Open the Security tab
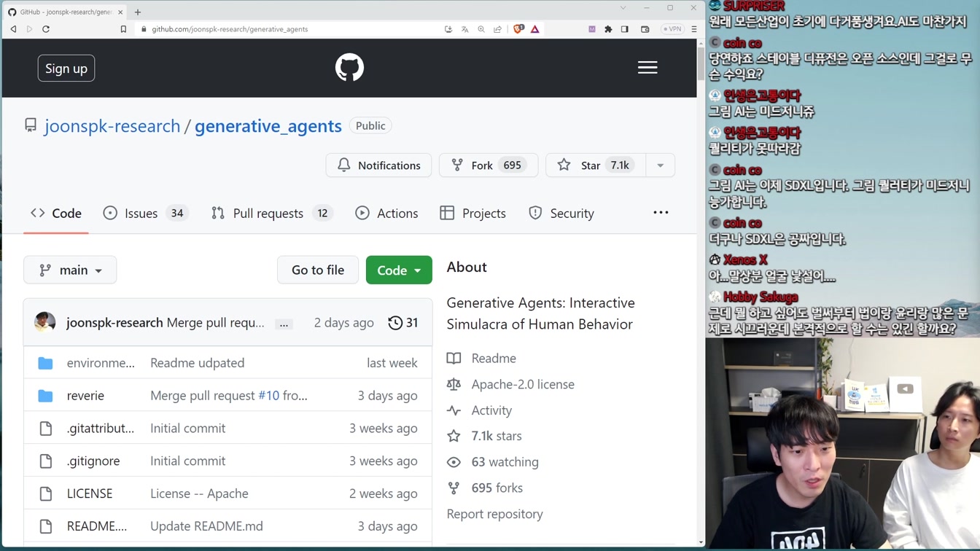 (x=561, y=214)
